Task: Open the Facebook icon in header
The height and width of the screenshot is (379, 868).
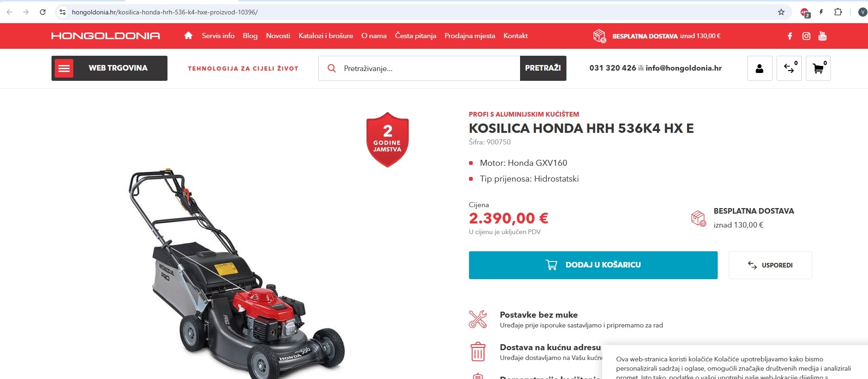Action: click(790, 36)
